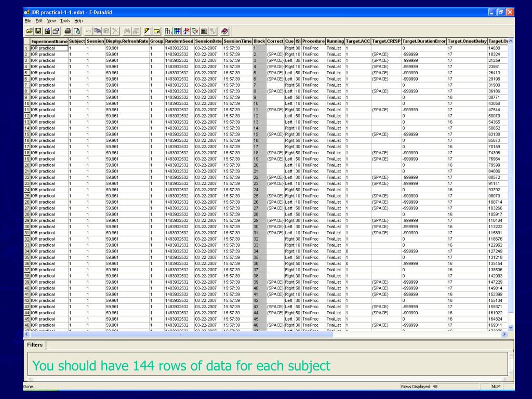Click the lightning bolt toolbar icon

[x=147, y=31]
